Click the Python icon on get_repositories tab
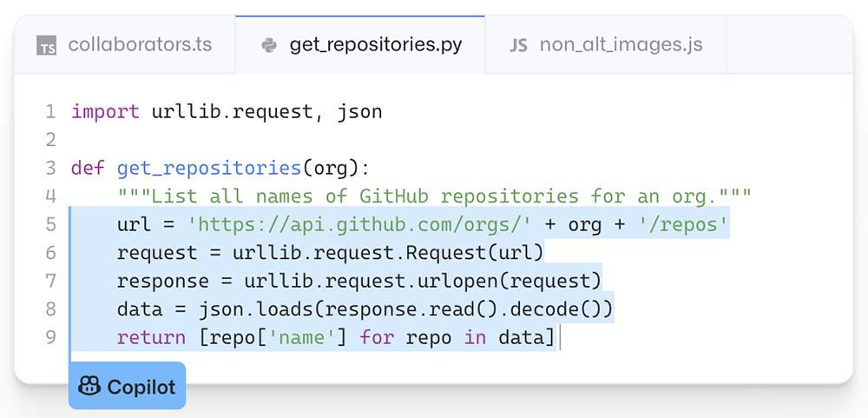This screenshot has height=418, width=868. click(269, 46)
